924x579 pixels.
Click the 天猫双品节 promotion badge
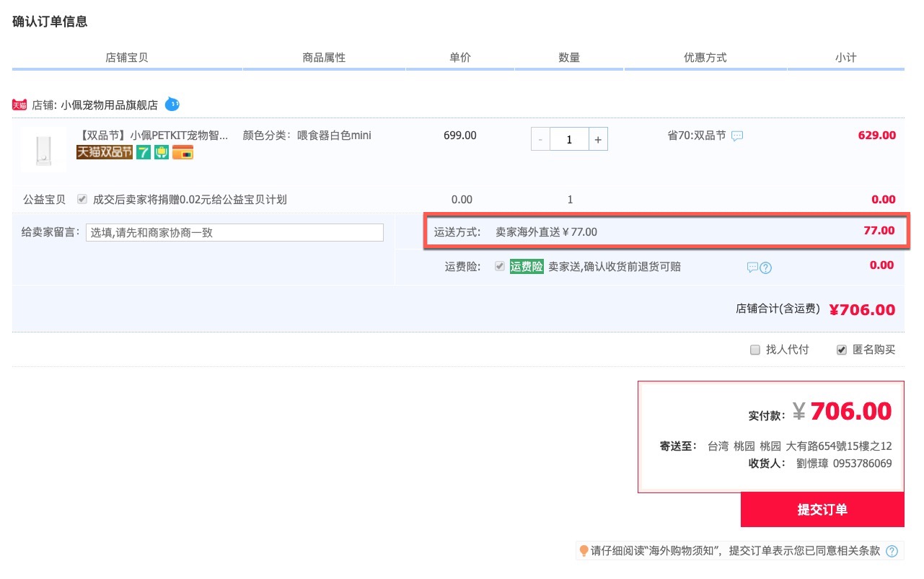coord(105,152)
